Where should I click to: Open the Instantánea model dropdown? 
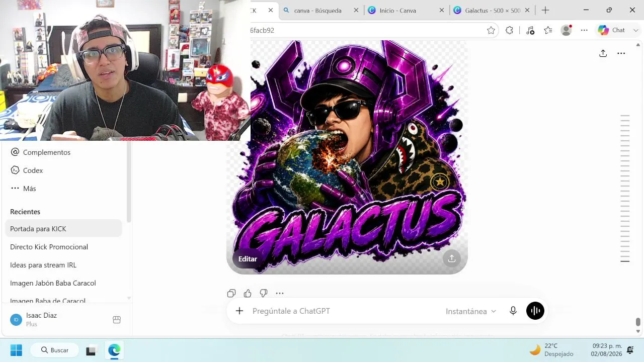pos(471,311)
